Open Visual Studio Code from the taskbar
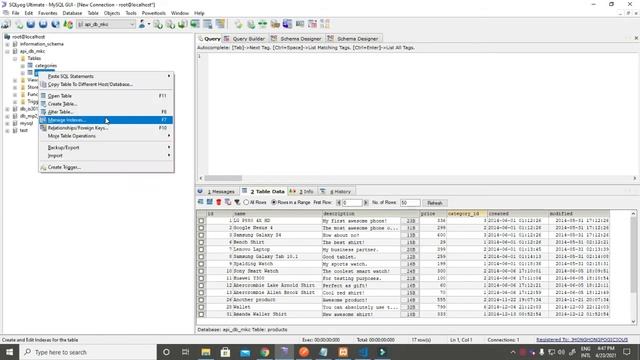This screenshot has width=640, height=360. click(x=363, y=352)
